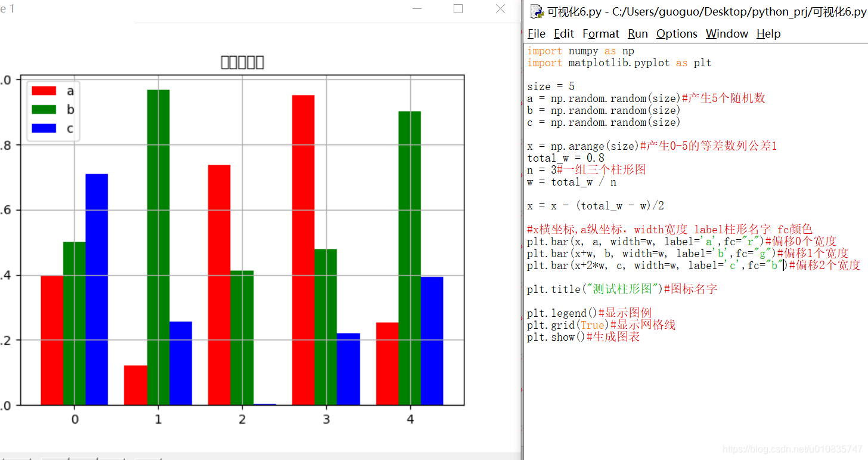Click the 'x = x - (total_w - w)/2' line
The width and height of the screenshot is (868, 460).
(x=596, y=206)
